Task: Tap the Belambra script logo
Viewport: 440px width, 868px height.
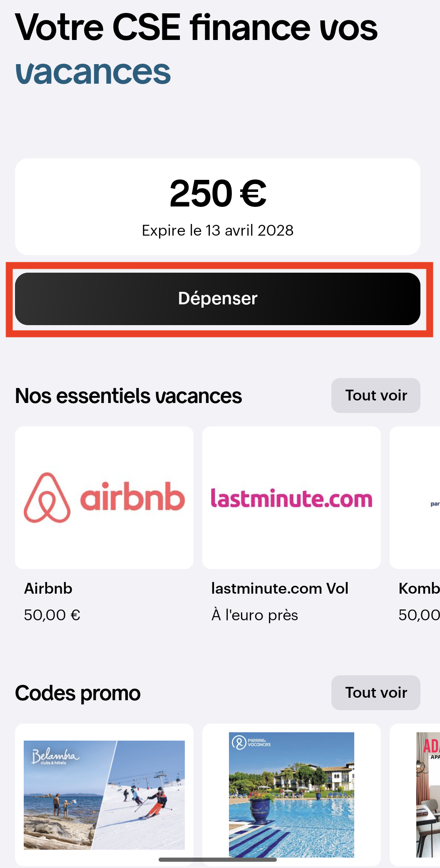Action: (x=55, y=756)
